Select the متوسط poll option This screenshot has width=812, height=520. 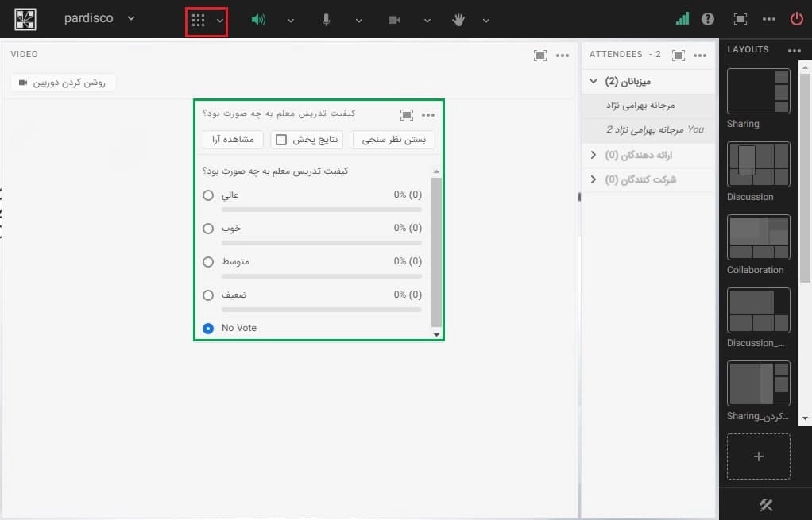pyautogui.click(x=208, y=262)
